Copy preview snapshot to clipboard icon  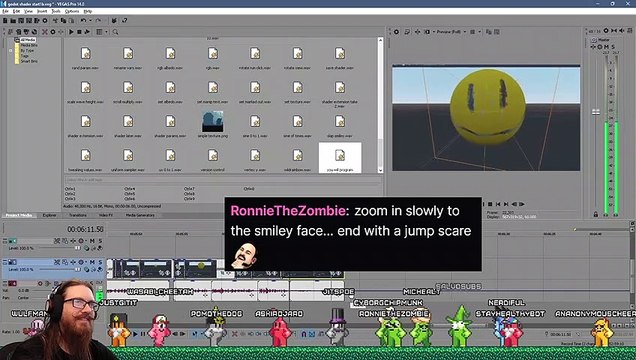pyautogui.click(x=489, y=32)
